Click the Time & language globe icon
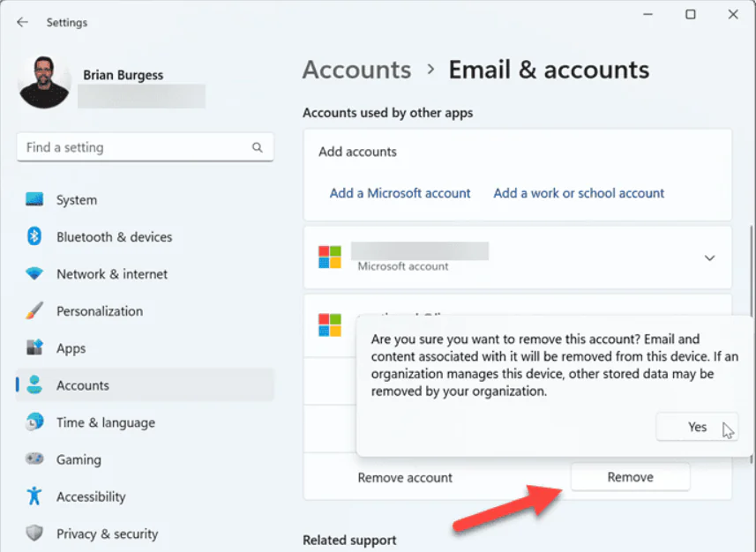Image resolution: width=756 pixels, height=552 pixels. pyautogui.click(x=34, y=422)
